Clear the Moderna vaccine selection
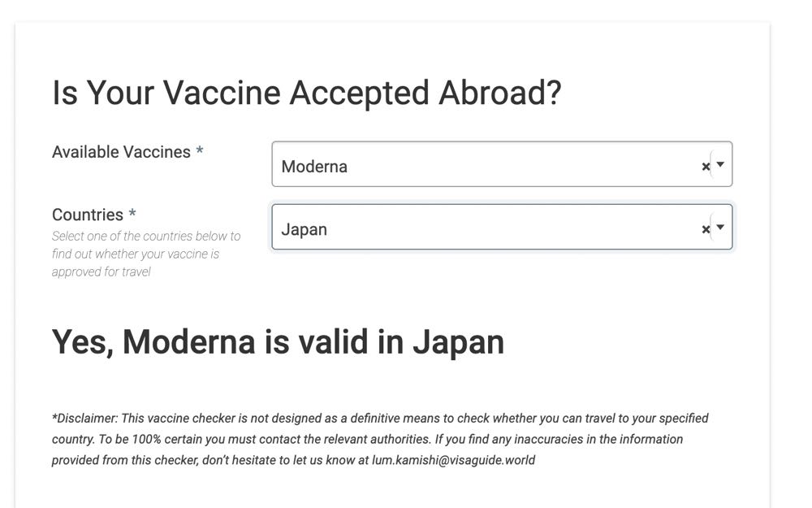 click(706, 167)
